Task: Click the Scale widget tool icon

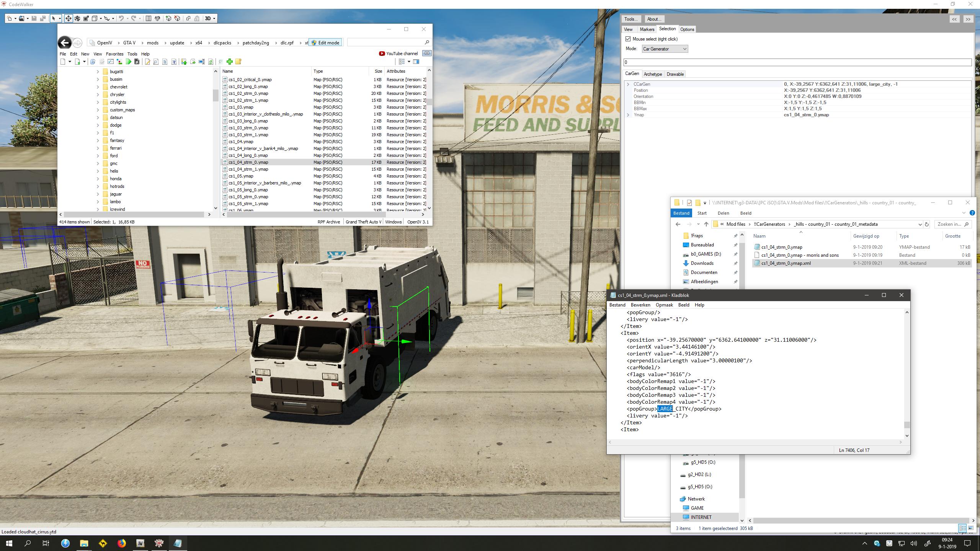Action: click(x=86, y=18)
